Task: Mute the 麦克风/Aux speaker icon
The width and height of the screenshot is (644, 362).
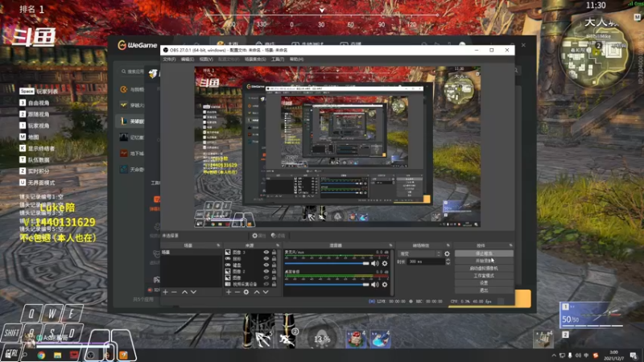Action: click(x=375, y=264)
